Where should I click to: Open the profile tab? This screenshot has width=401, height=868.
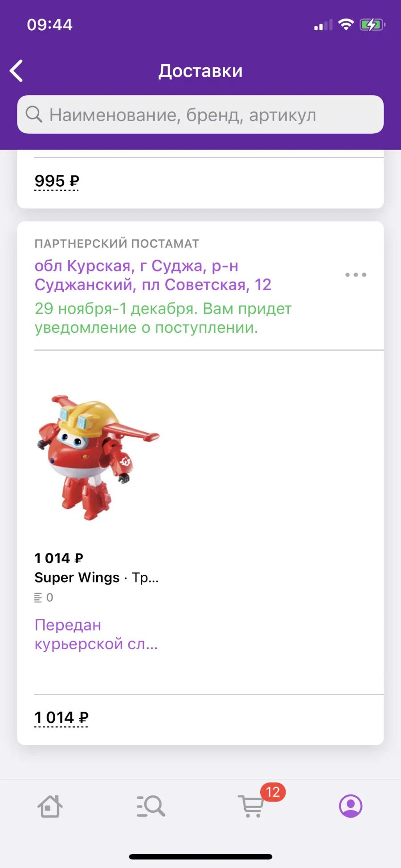point(351,806)
